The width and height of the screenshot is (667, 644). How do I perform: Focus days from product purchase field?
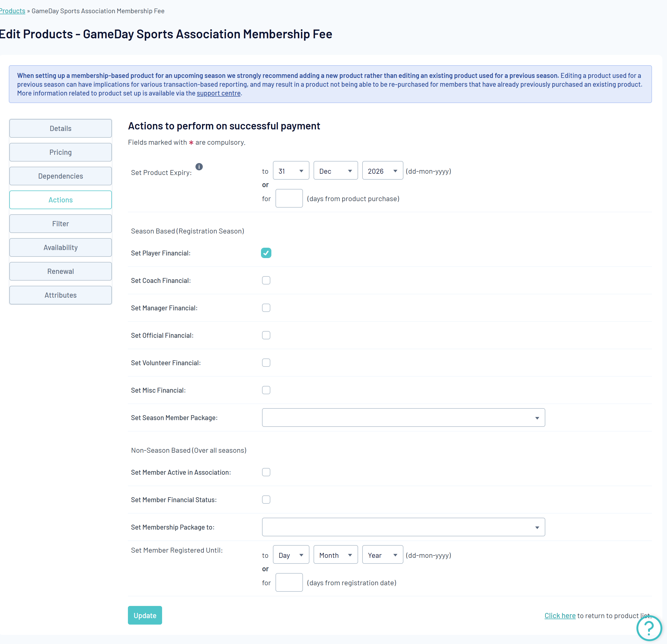click(289, 199)
